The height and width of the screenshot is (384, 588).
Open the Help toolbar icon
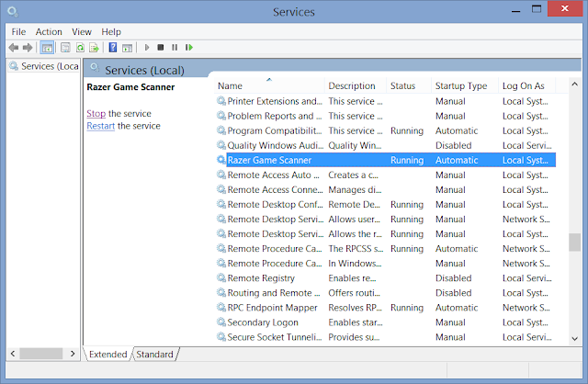pos(112,47)
